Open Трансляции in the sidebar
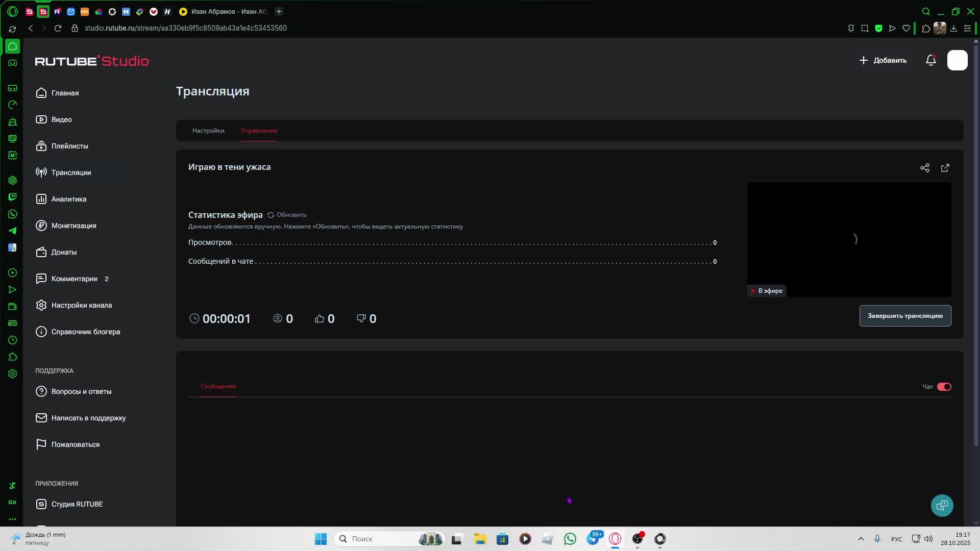Image resolution: width=980 pixels, height=551 pixels. (71, 172)
